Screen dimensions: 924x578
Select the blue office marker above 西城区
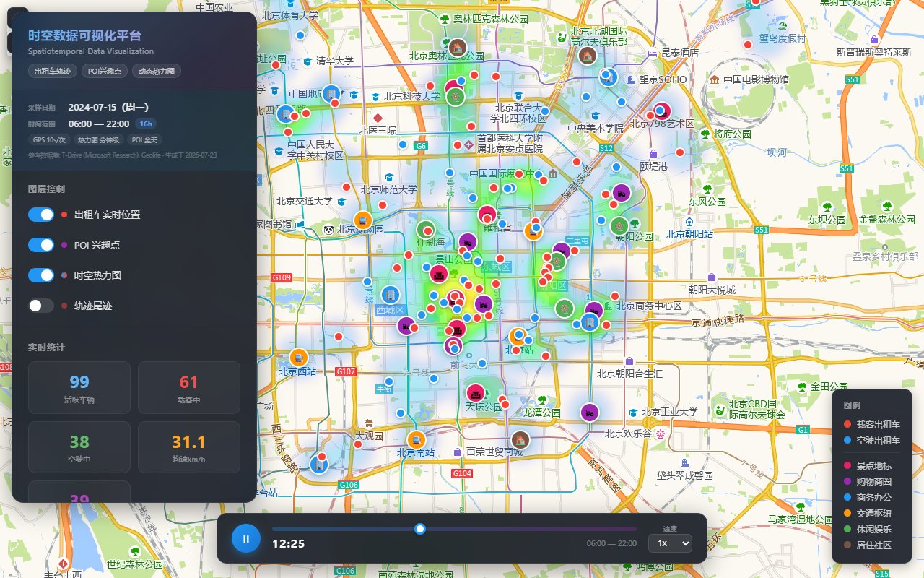tap(391, 294)
